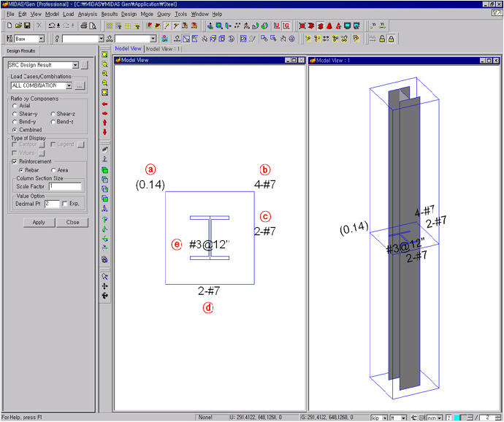Click the Close button in panel

tap(72, 223)
